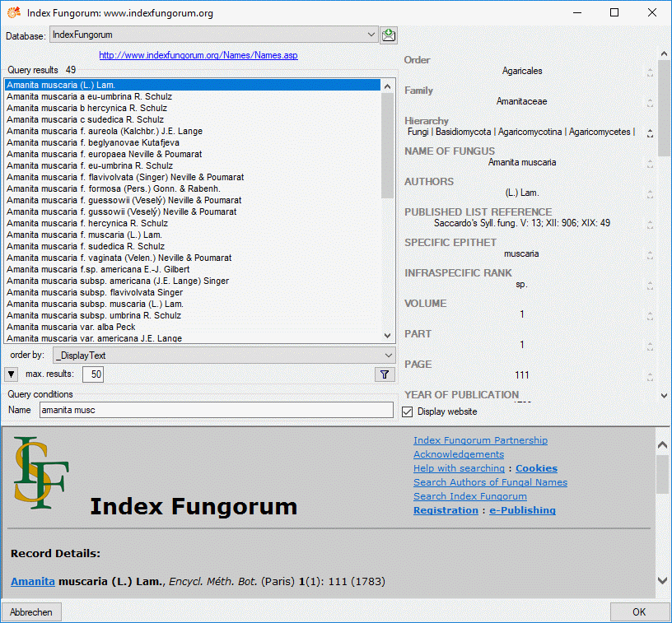Select Amanita muscaria c sudedica R. Schulz
This screenshot has width=672, height=623.
193,119
